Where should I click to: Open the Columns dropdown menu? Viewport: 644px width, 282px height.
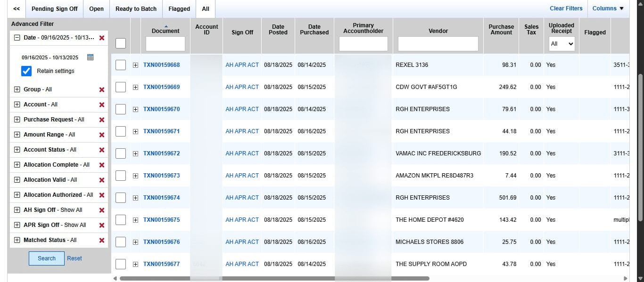(608, 8)
